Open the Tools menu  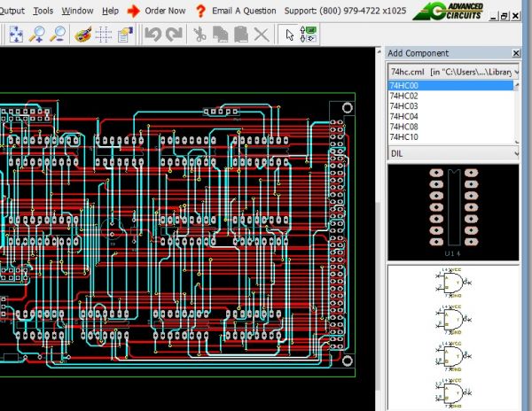[x=43, y=11]
